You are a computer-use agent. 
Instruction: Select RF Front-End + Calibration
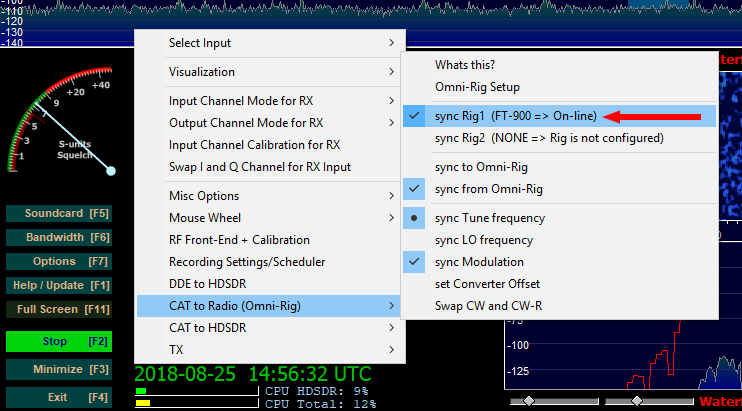point(239,240)
